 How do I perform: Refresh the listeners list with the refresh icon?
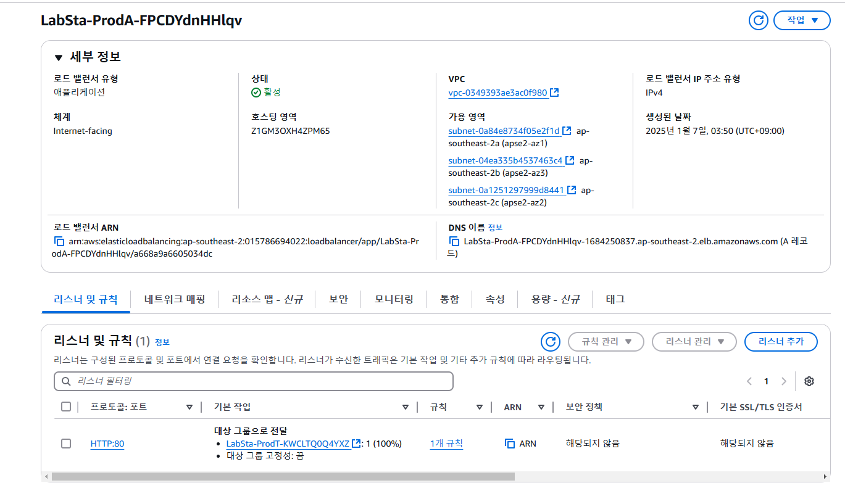point(551,342)
